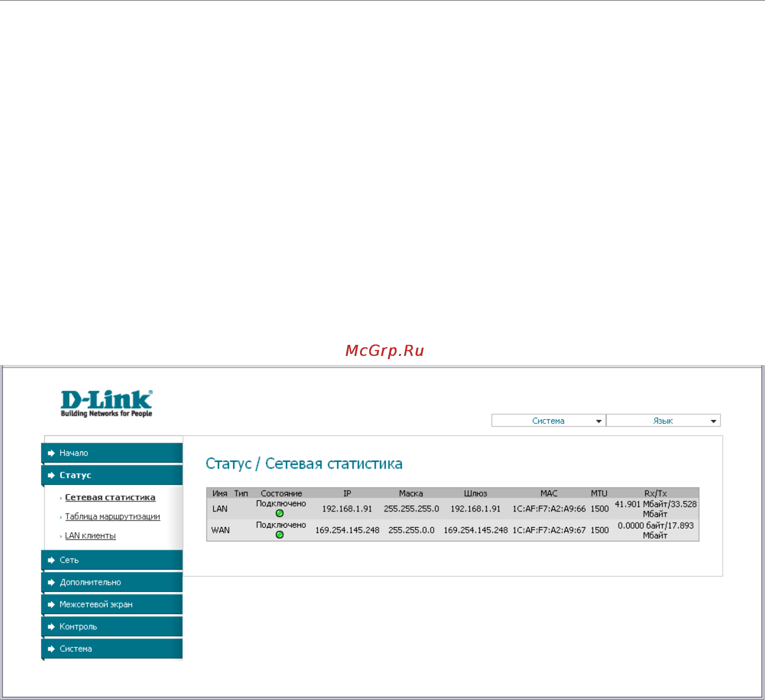Open the Межсетевой экран section

pos(112,604)
